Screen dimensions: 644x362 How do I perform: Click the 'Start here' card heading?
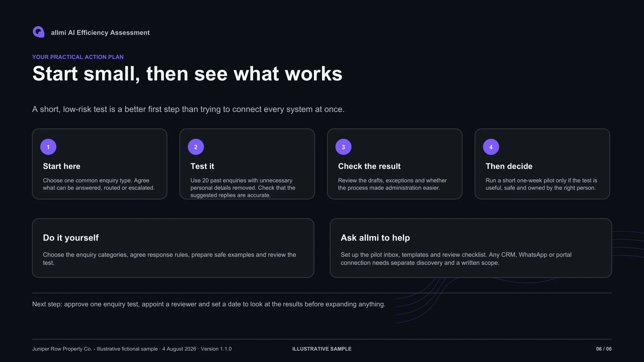click(62, 166)
